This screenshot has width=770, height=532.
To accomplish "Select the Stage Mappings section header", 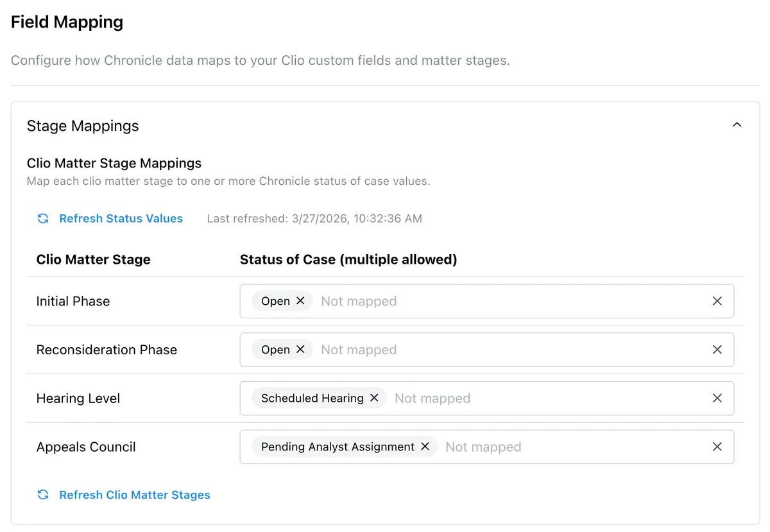I will point(83,126).
